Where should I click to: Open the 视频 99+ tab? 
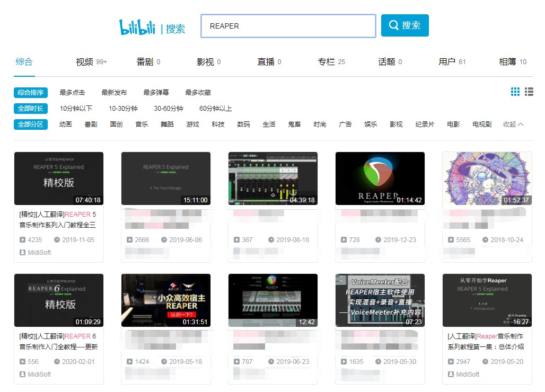click(91, 62)
